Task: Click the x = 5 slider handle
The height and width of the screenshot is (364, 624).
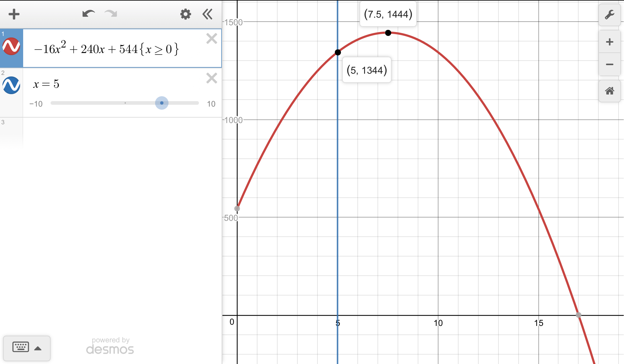Action: pos(162,103)
